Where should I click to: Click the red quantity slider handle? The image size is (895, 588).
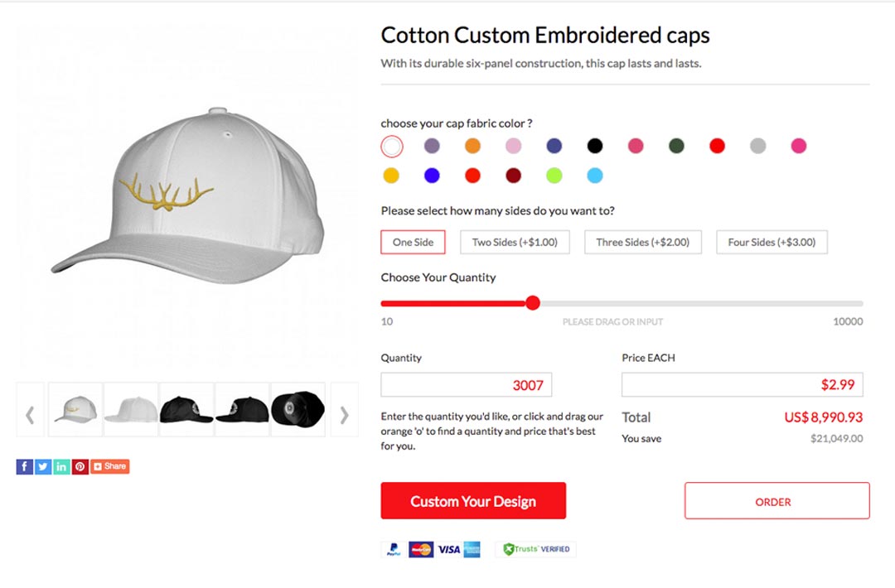[533, 303]
